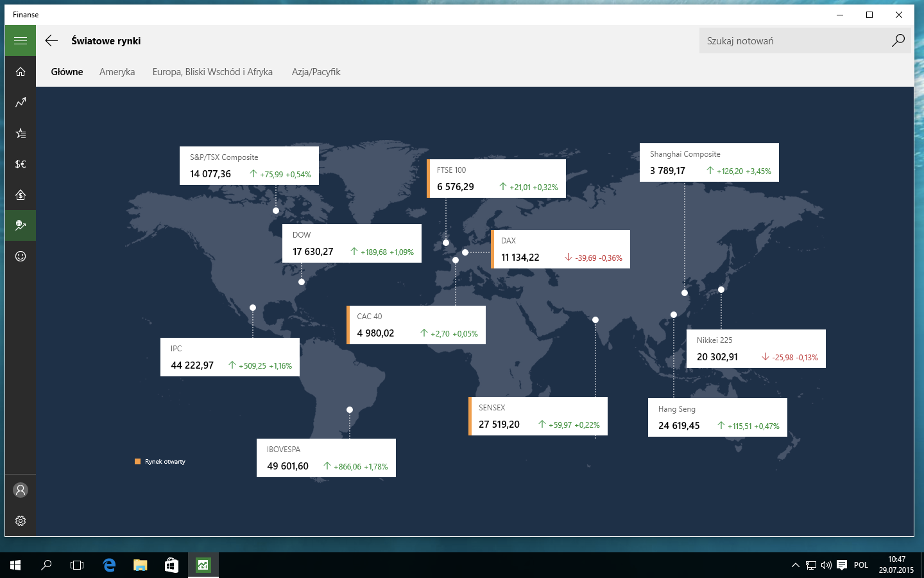Image resolution: width=924 pixels, height=578 pixels.
Task: Click the Szukaj notowań search field
Action: point(792,40)
